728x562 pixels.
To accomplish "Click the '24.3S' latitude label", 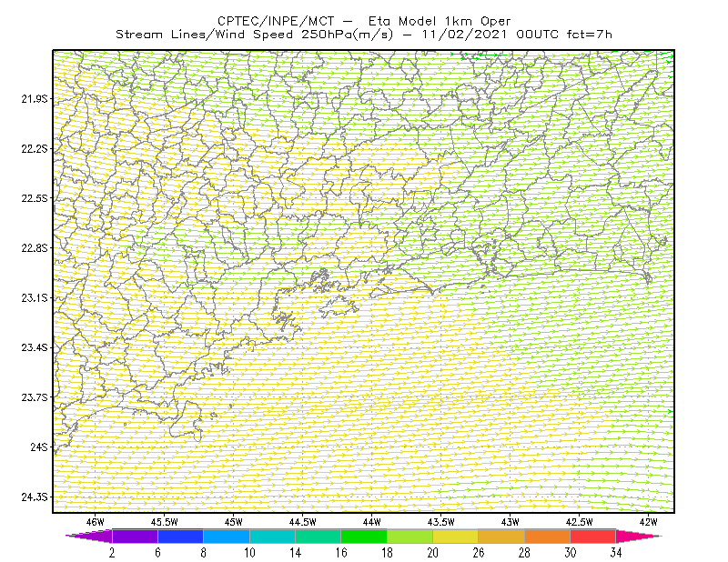I will [x=35, y=497].
